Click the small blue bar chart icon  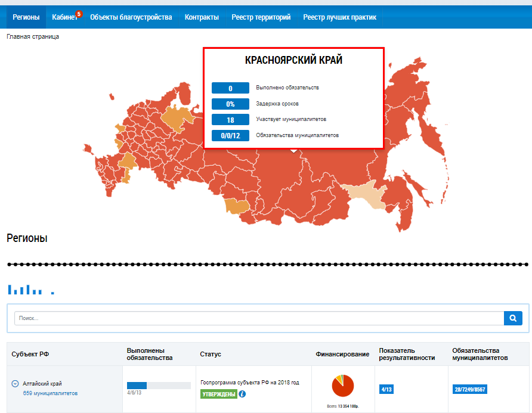(x=25, y=290)
